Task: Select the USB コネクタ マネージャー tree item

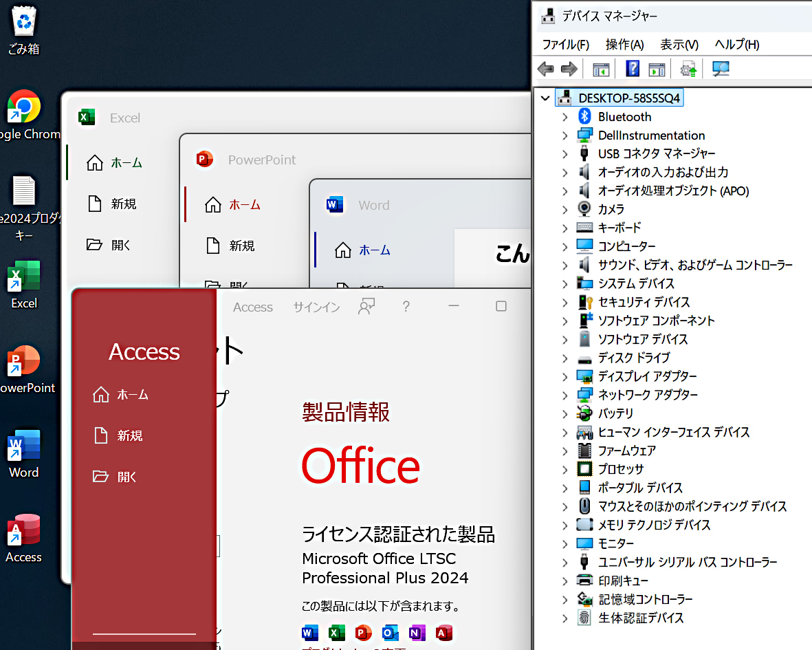Action: pyautogui.click(x=646, y=154)
